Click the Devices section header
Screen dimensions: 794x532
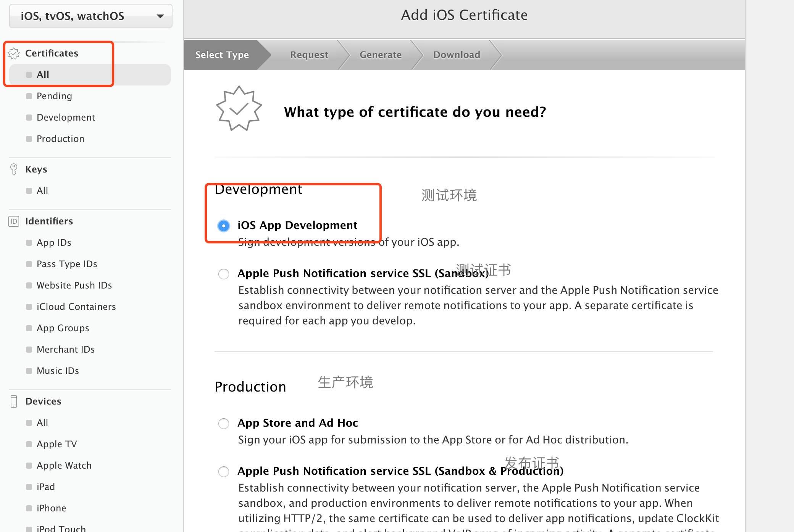click(43, 401)
